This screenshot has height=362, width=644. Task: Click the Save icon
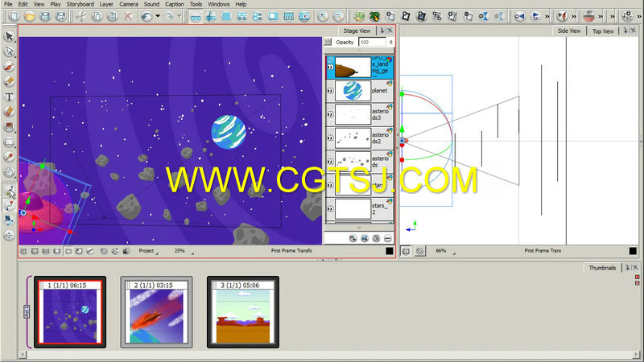tap(45, 16)
